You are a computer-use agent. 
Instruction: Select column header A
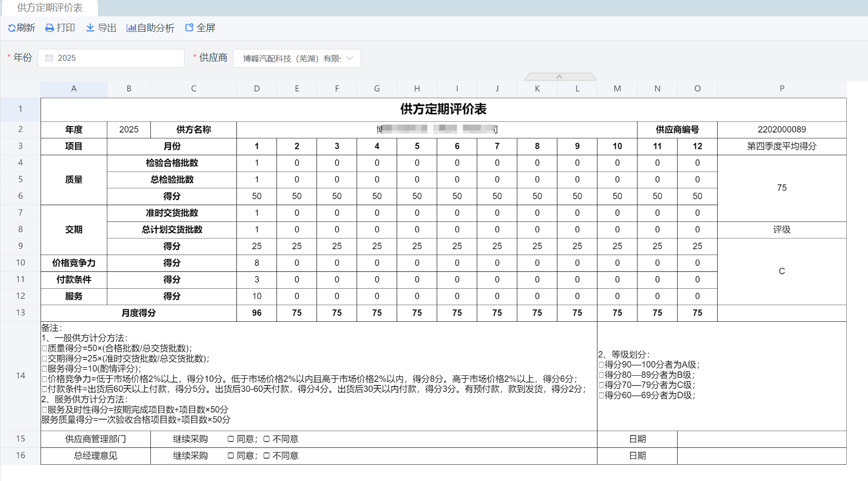pyautogui.click(x=74, y=88)
